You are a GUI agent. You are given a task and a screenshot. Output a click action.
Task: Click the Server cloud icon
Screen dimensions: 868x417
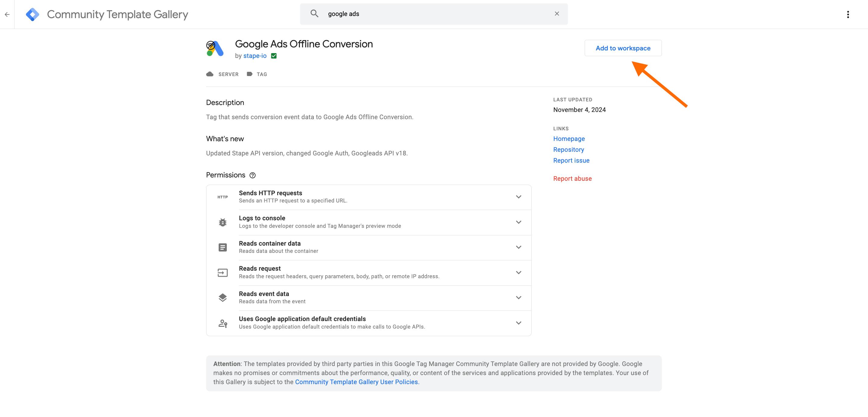tap(209, 74)
